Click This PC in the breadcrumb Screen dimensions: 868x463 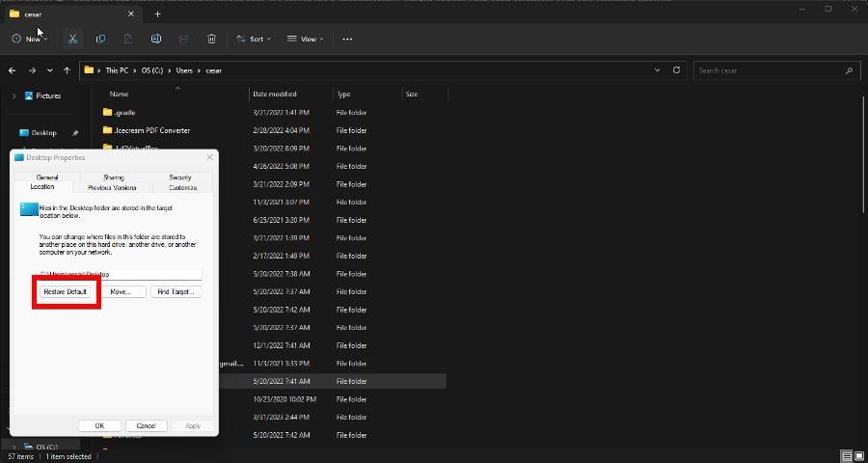tap(117, 70)
